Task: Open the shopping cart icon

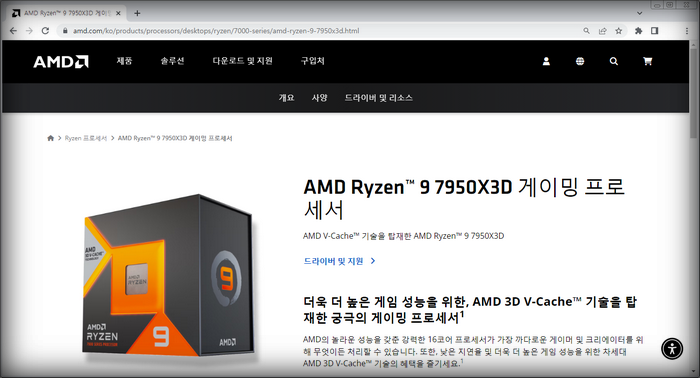Action: [x=647, y=61]
